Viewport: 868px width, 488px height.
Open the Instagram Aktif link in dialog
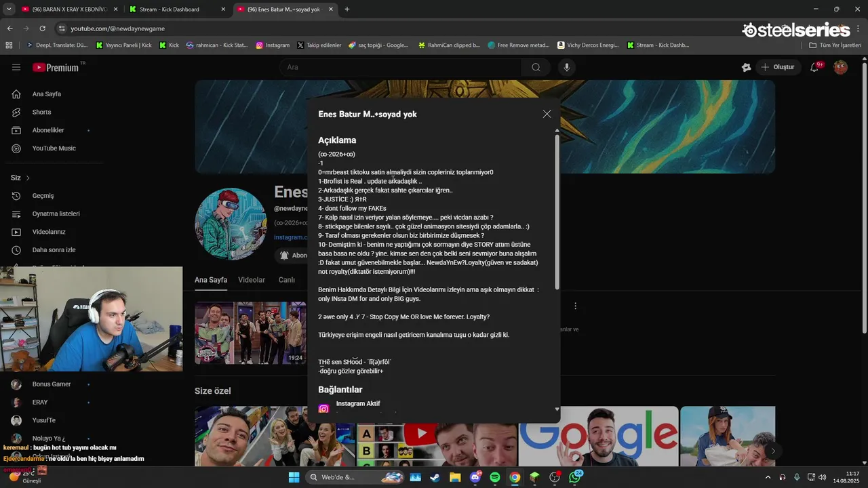click(x=358, y=404)
